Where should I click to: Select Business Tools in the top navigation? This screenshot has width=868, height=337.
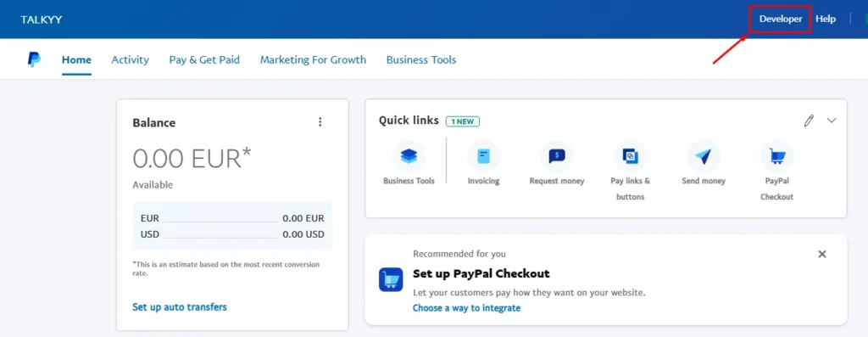coord(421,60)
